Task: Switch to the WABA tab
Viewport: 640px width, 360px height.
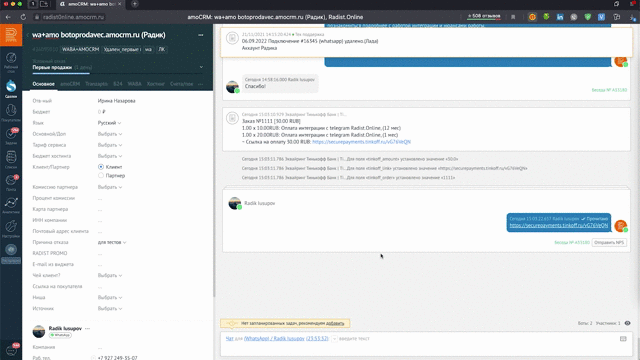Action: click(134, 84)
